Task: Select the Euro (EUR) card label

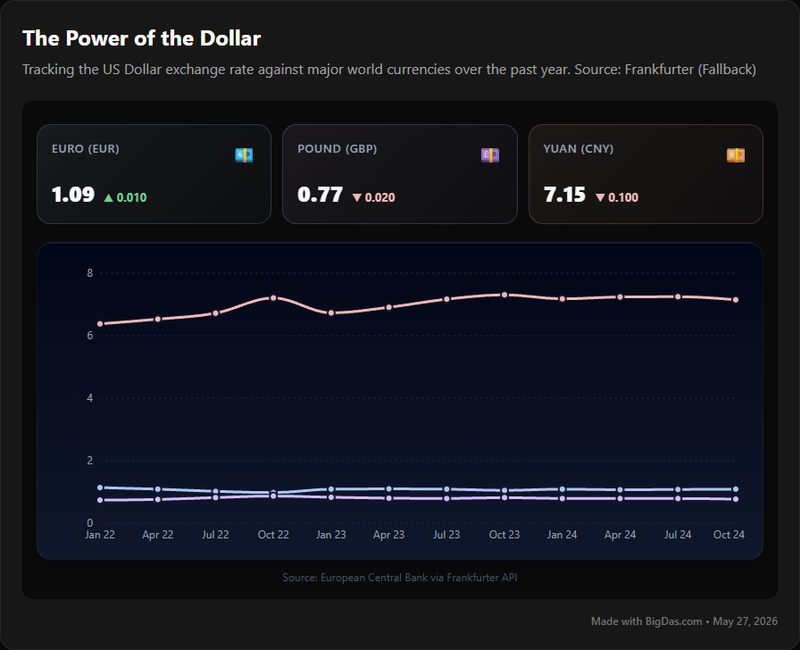Action: 85,149
